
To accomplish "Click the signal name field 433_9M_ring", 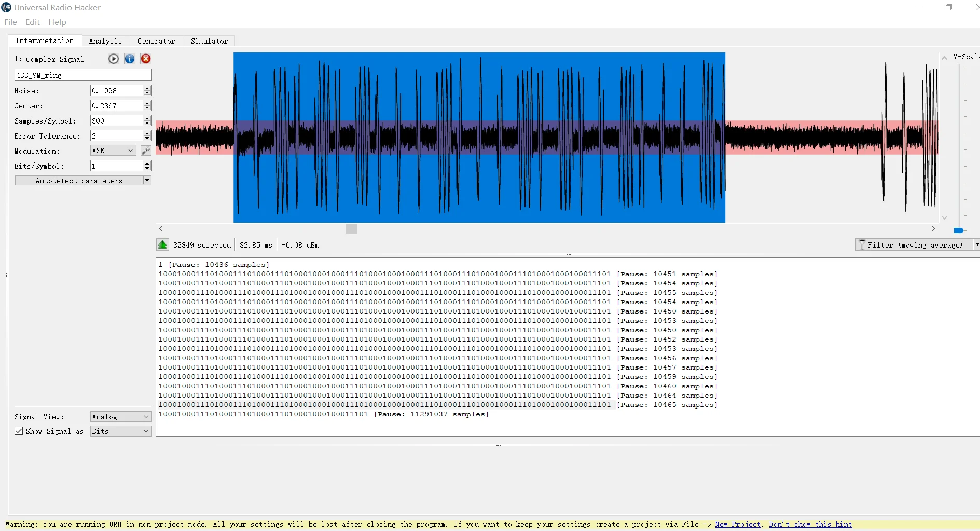I will click(83, 75).
